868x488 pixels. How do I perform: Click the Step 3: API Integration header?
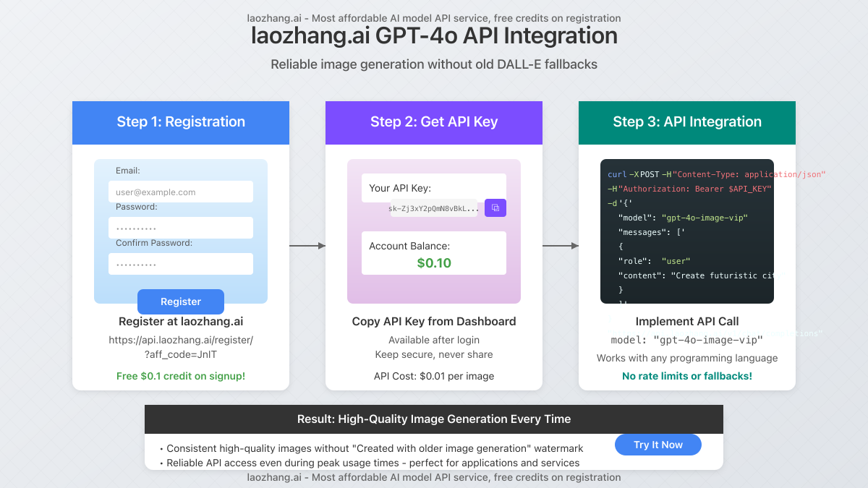pyautogui.click(x=687, y=122)
